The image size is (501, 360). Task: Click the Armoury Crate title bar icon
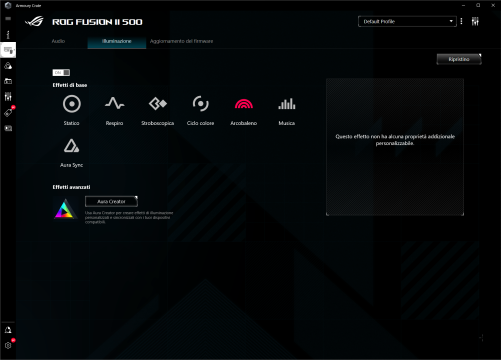[8, 5]
